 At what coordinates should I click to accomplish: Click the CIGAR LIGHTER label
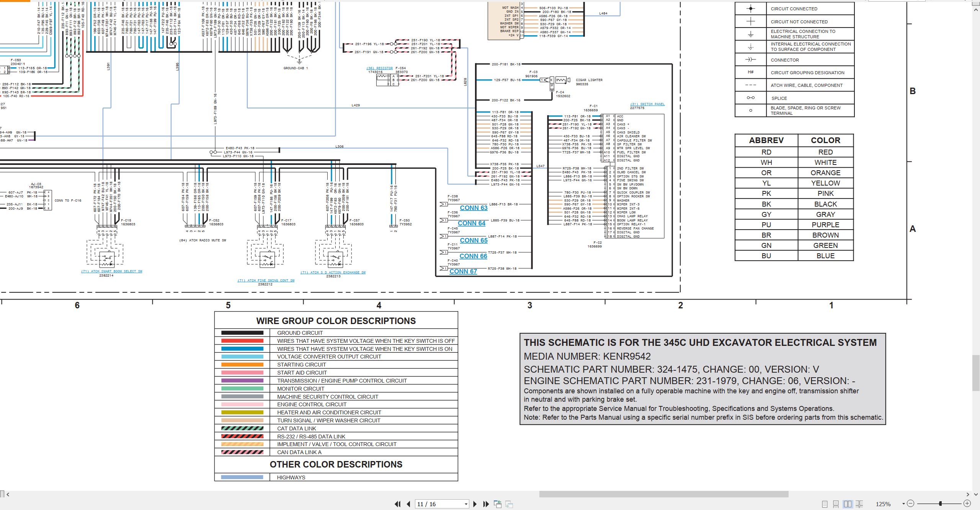click(x=589, y=80)
